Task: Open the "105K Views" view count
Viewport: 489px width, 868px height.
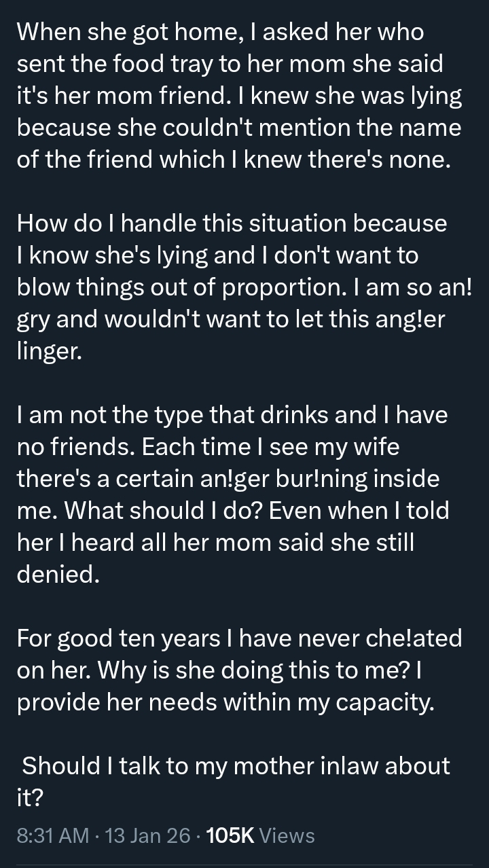Action: click(x=260, y=835)
